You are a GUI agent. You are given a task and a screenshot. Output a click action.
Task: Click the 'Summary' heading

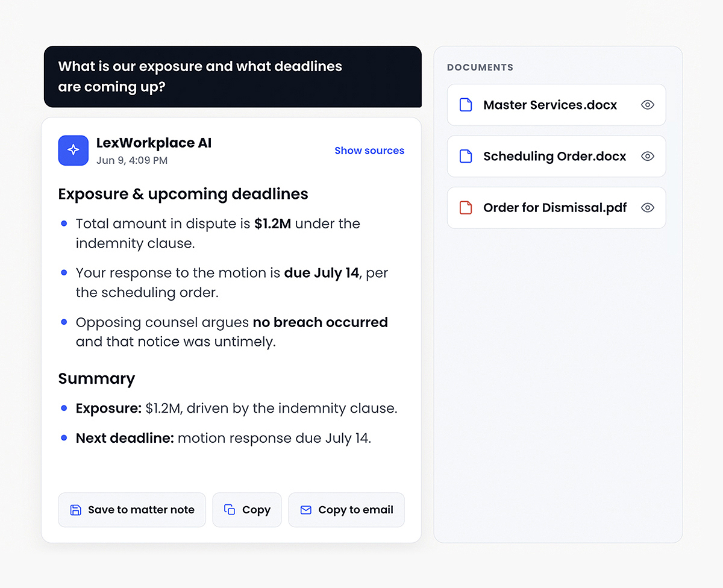coord(96,378)
